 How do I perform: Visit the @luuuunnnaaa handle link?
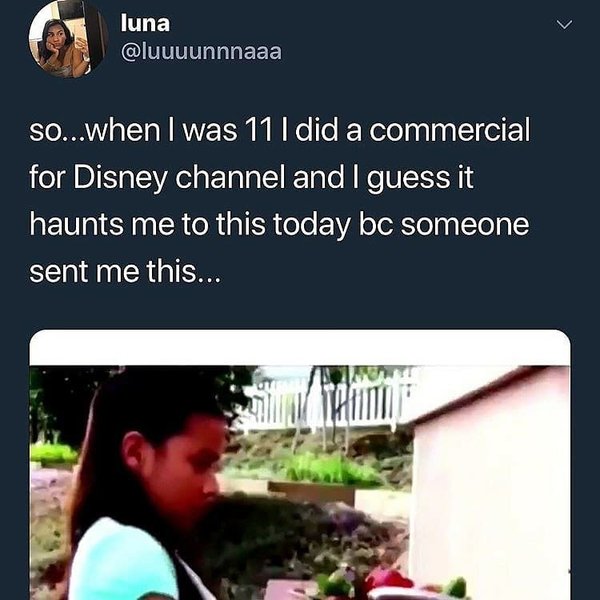point(201,52)
